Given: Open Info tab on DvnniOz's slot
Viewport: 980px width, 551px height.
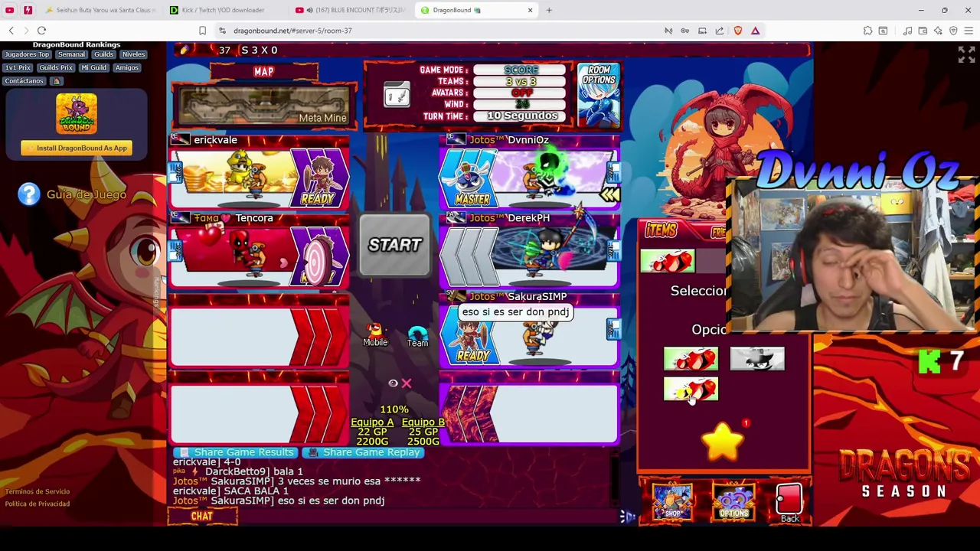Looking at the screenshot, I should pyautogui.click(x=614, y=173).
